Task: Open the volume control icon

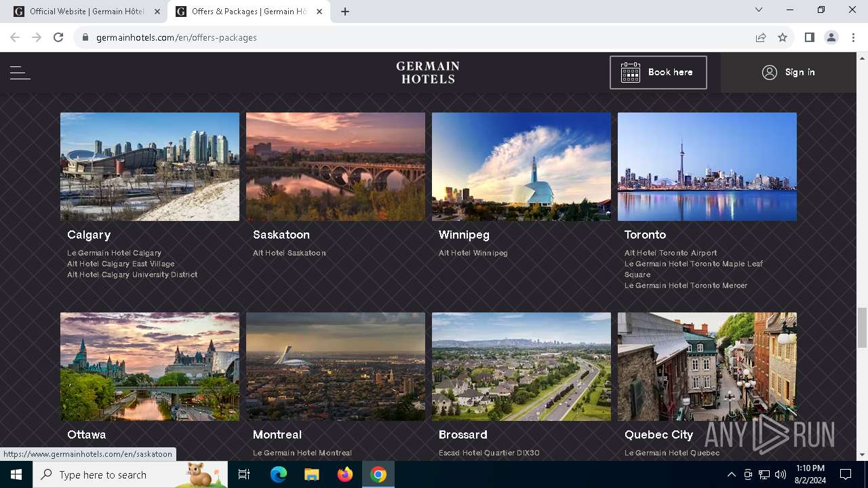Action: [781, 474]
